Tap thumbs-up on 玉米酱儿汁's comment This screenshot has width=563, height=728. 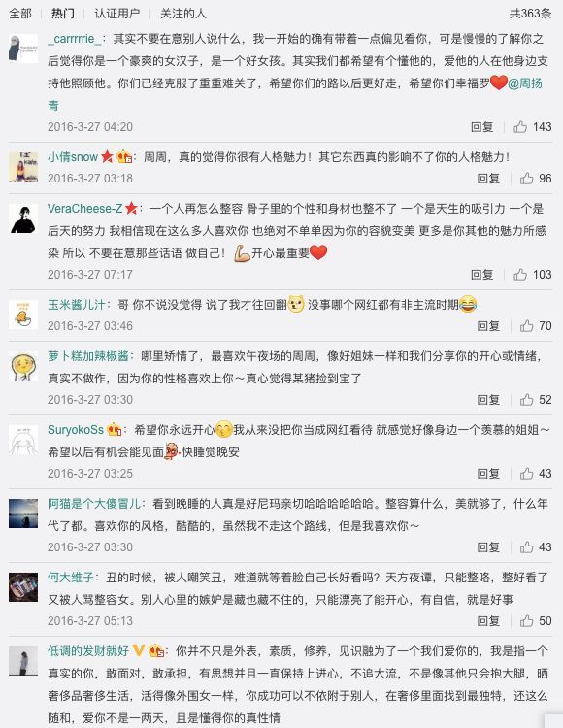coord(526,326)
